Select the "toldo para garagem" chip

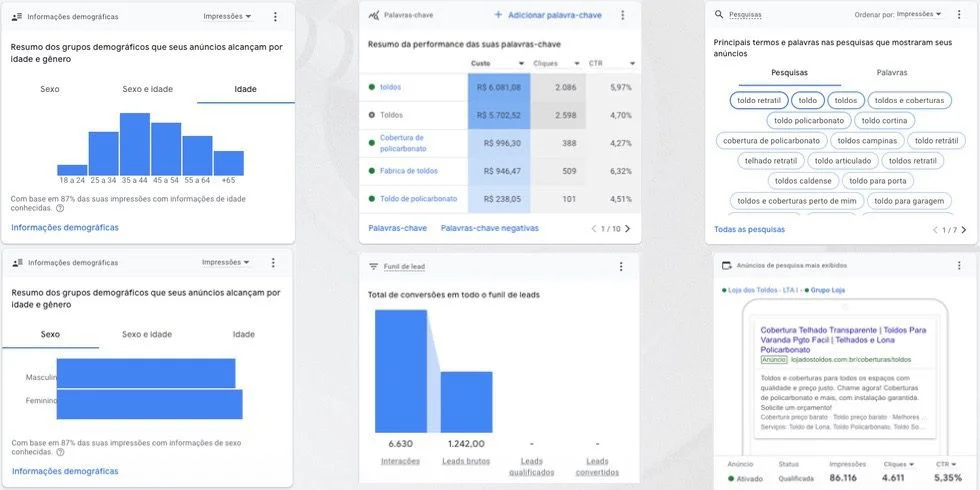coord(908,201)
